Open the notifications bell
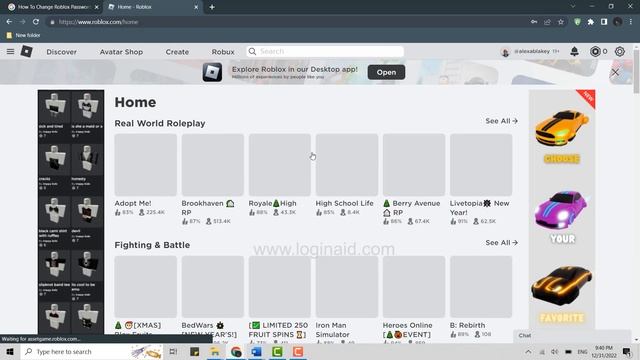Image resolution: width=640 pixels, height=360 pixels. tap(574, 51)
